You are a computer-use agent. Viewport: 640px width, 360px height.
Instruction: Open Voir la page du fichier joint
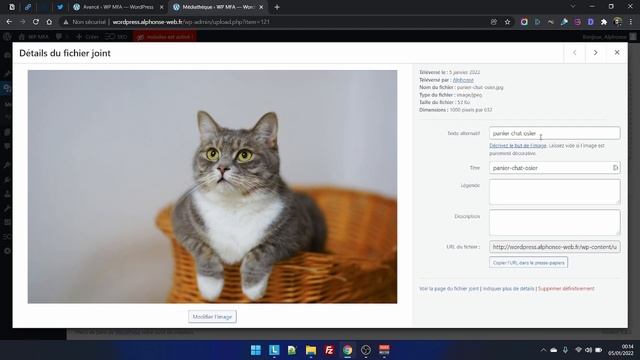[449, 289]
